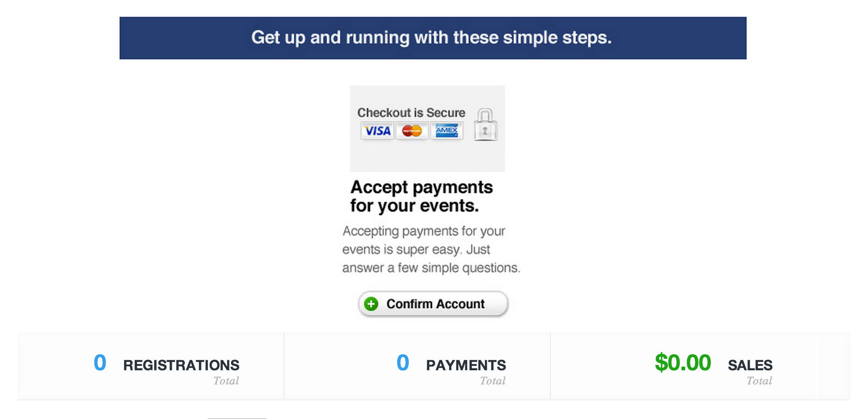Click the Accept payments for your events heading
The width and height of the screenshot is (868, 419).
tap(421, 196)
